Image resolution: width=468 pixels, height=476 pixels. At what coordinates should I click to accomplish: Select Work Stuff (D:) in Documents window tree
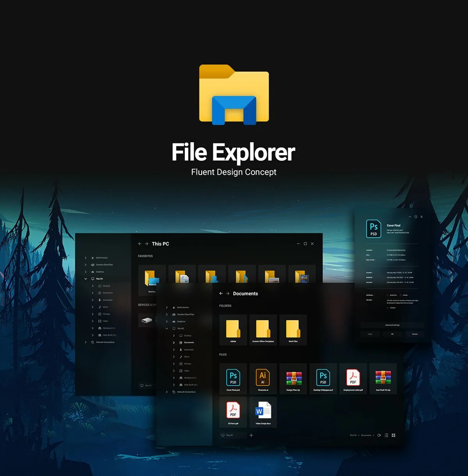[188, 385]
